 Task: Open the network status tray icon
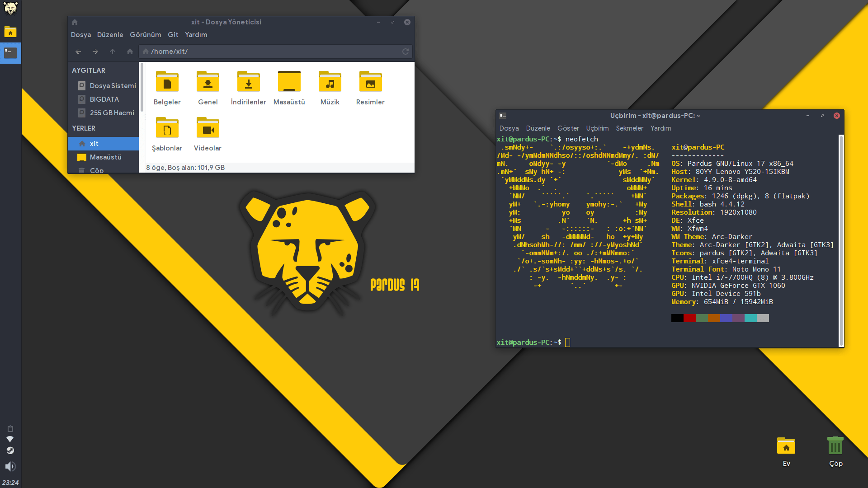[x=10, y=439]
